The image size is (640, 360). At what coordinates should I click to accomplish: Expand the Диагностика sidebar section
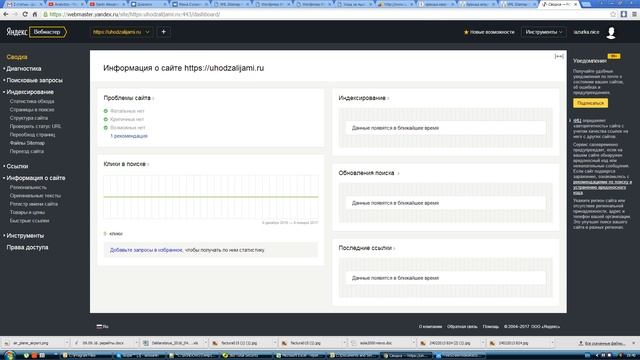[x=24, y=69]
